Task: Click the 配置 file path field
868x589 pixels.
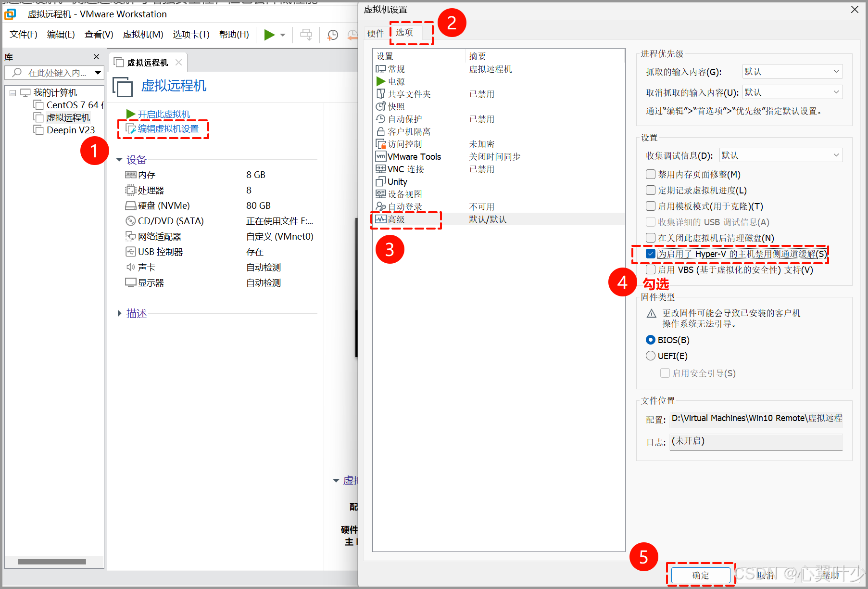Action: coord(756,419)
